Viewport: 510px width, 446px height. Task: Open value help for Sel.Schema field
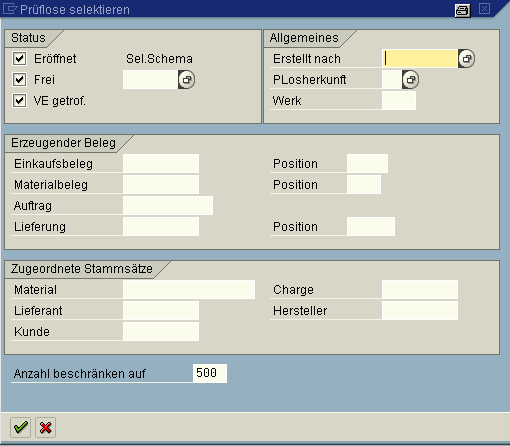point(186,80)
